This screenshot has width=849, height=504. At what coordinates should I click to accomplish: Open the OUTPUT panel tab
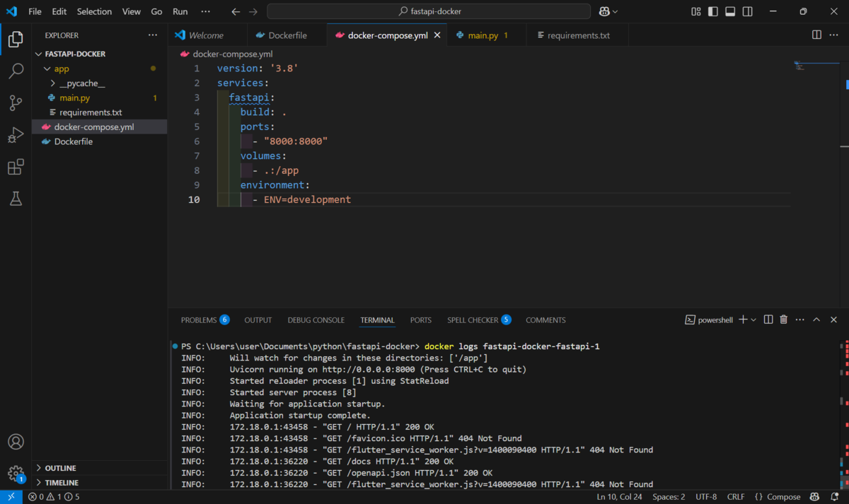258,320
